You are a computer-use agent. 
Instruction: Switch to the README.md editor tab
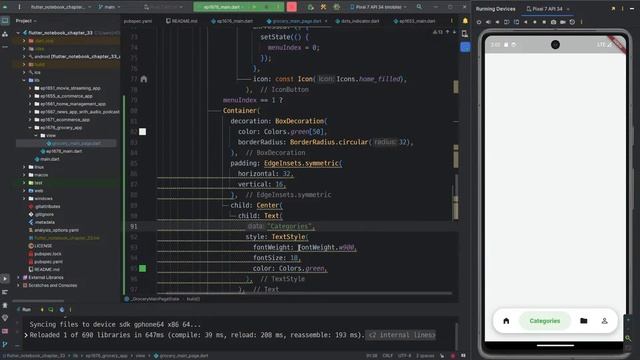(x=182, y=21)
